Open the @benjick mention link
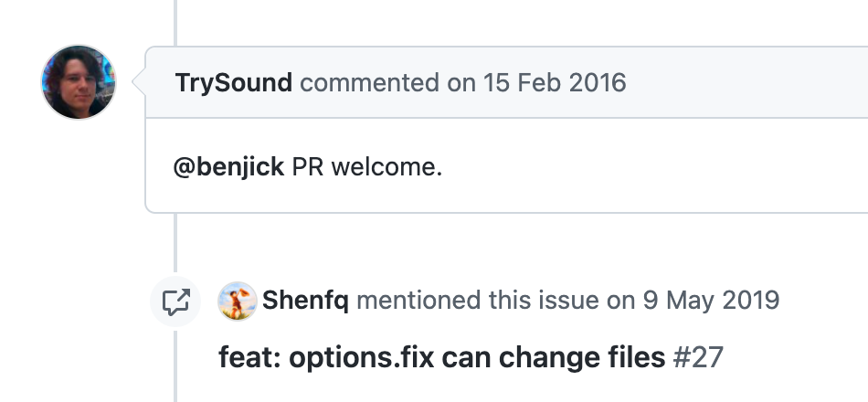The height and width of the screenshot is (402, 868). click(228, 169)
